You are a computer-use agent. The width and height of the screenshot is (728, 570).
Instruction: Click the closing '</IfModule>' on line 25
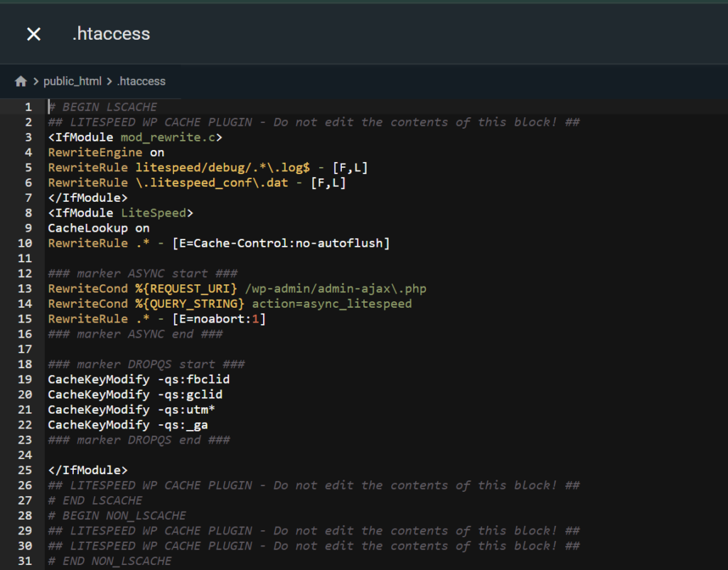point(87,470)
